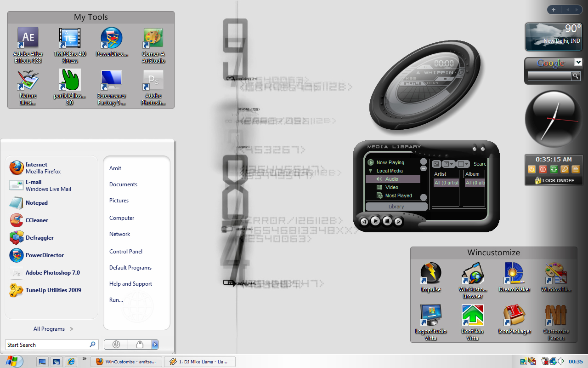Open WinCustomize Browser shortcut
Viewport: 588px width, 368px height.
(473, 281)
